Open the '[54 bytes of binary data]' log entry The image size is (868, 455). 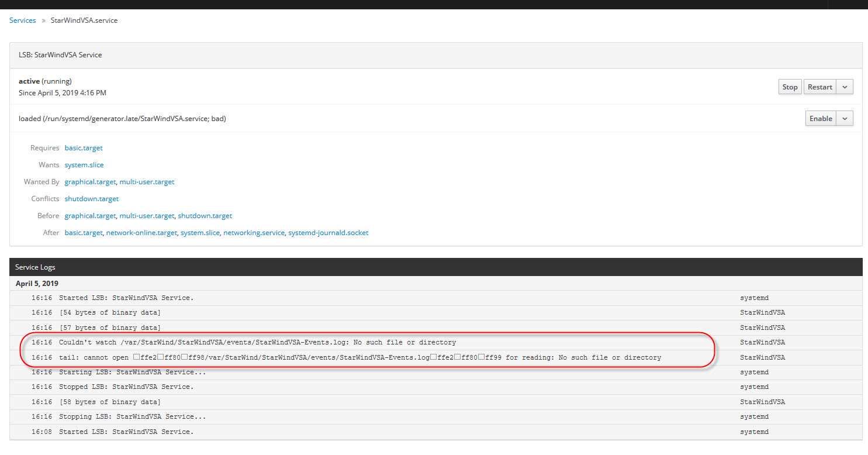[435, 313]
